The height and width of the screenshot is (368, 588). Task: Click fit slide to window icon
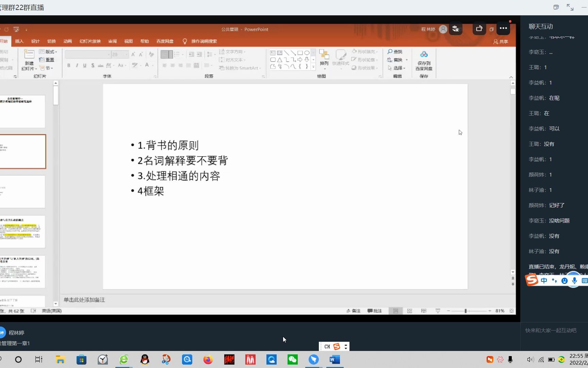pos(511,311)
